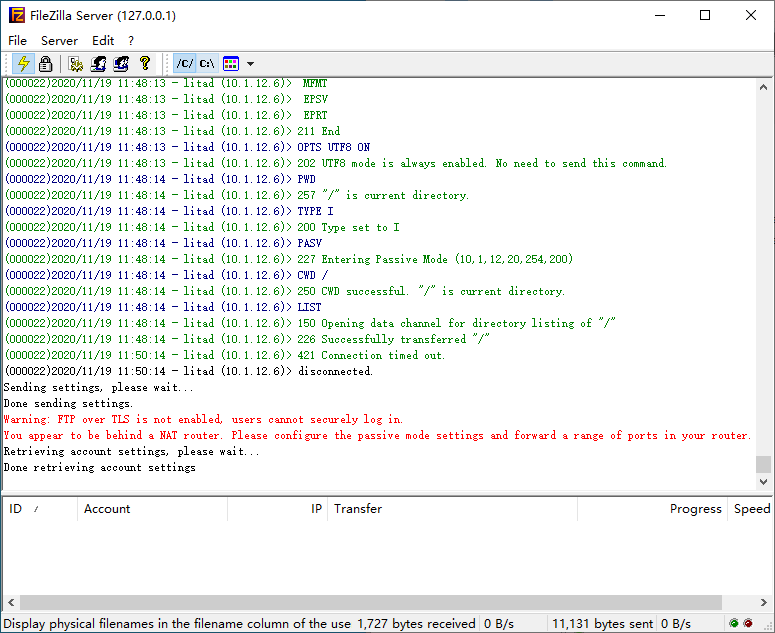Viewport: 775px width, 633px height.
Task: Open the ? help menu
Action: tap(130, 41)
